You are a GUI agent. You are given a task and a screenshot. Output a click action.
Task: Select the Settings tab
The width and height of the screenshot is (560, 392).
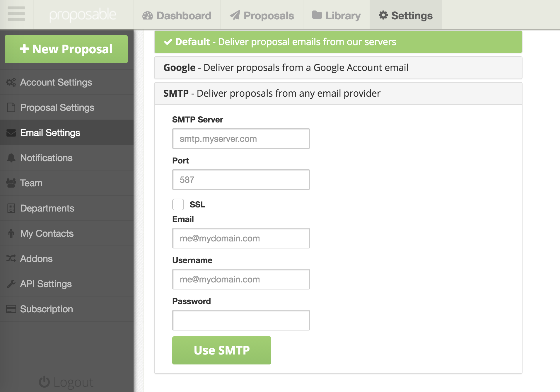pyautogui.click(x=406, y=15)
